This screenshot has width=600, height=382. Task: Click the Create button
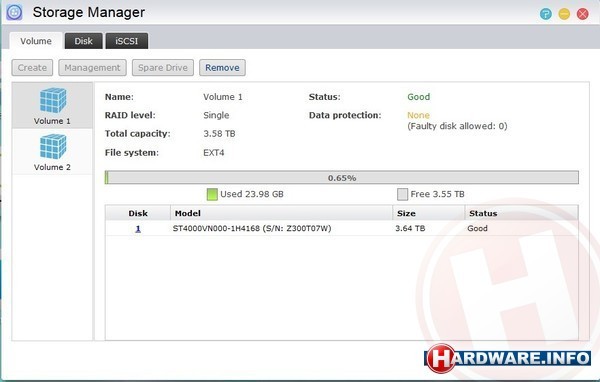32,68
